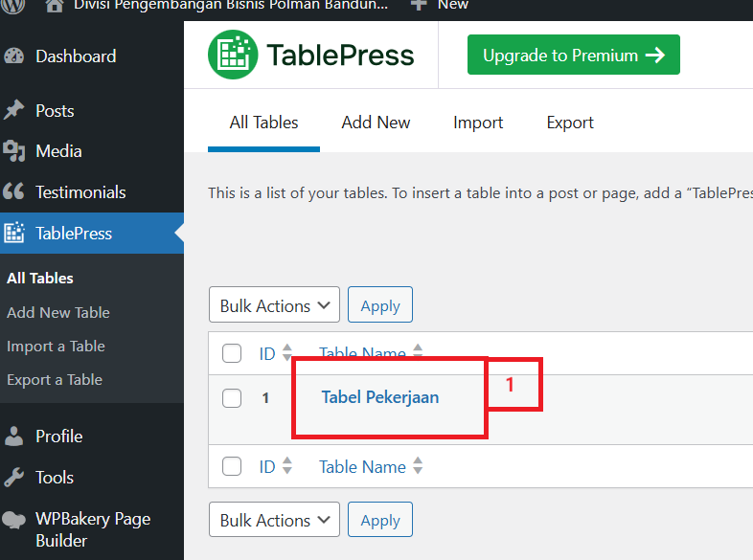Screen dimensions: 753x560
Task: Select the checkbox for Tabel Pekerjaan row
Action: point(232,398)
